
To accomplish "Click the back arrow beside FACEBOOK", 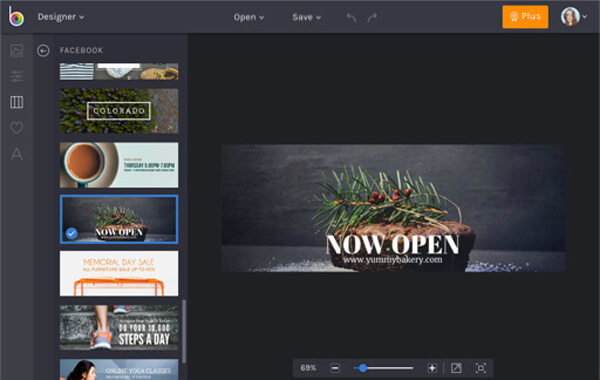I will [43, 51].
